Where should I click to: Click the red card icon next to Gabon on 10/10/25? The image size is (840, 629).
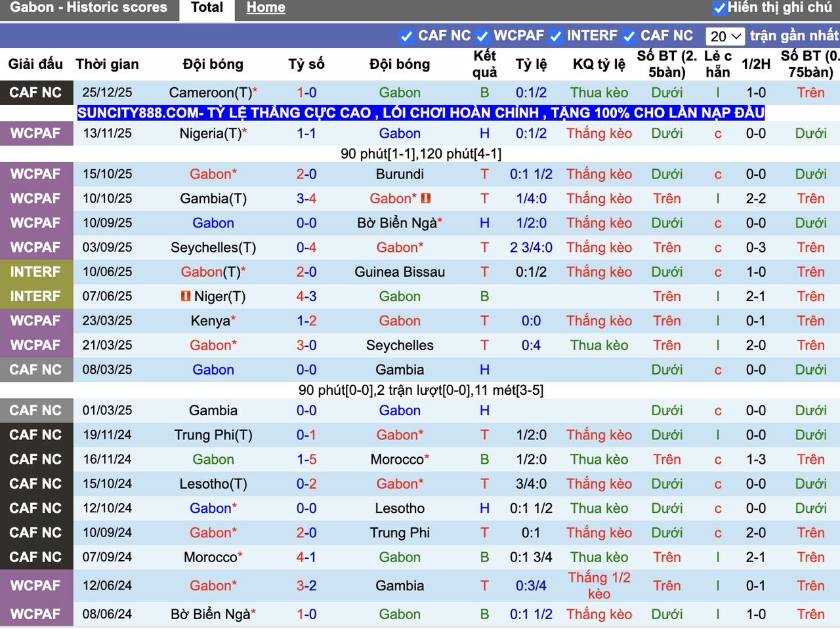(x=426, y=198)
